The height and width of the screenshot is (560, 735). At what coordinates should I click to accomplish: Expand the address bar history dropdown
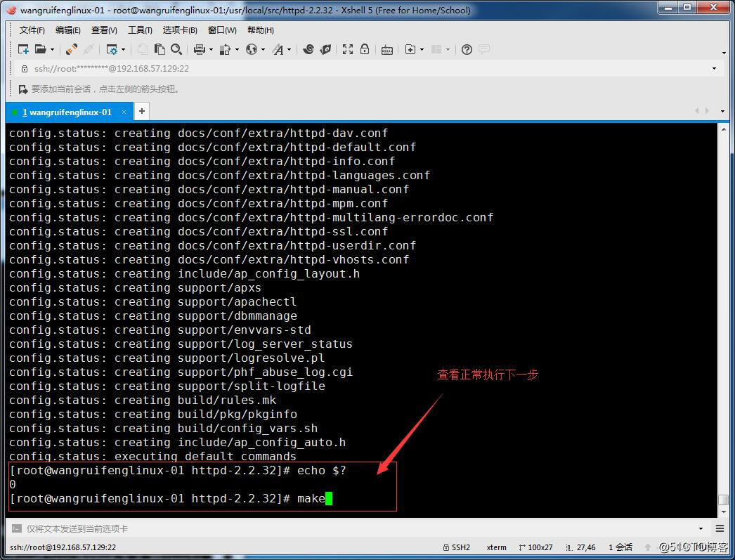click(x=714, y=68)
